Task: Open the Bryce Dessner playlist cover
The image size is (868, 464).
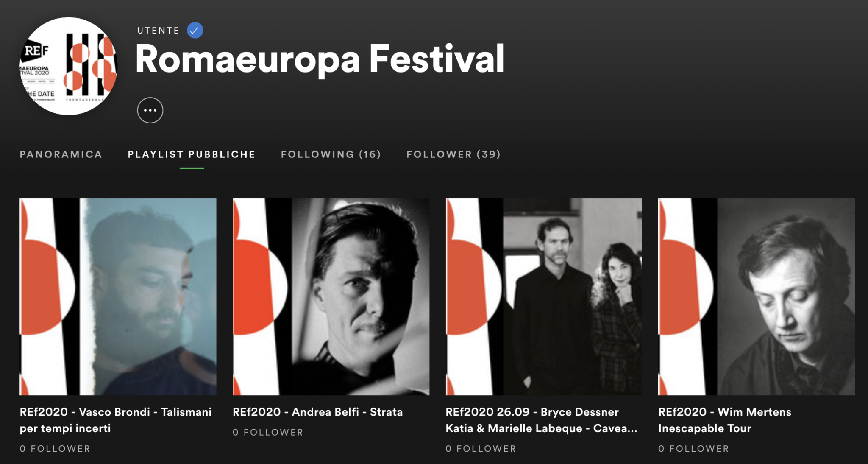Action: point(544,297)
